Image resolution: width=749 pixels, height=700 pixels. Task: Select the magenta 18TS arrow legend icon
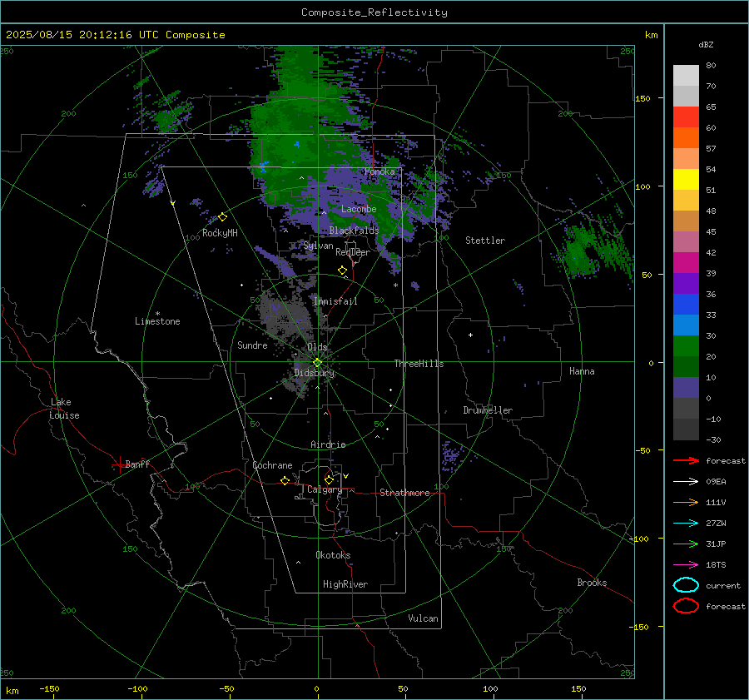[686, 565]
